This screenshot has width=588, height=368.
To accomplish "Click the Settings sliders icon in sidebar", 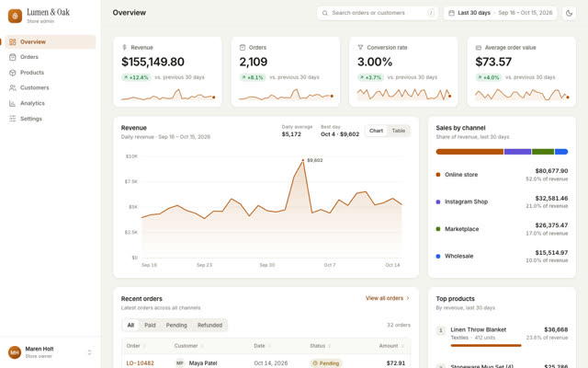I will coord(12,119).
